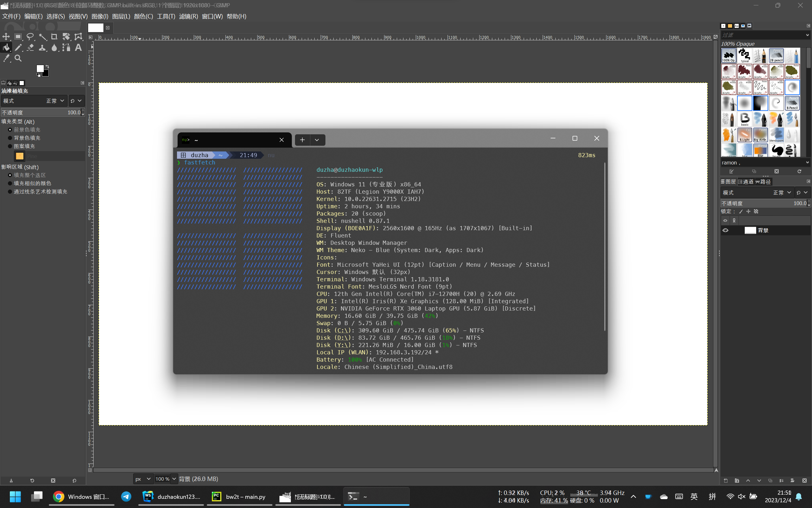This screenshot has width=812, height=508.
Task: Open Chrome in the taskbar
Action: 82,497
